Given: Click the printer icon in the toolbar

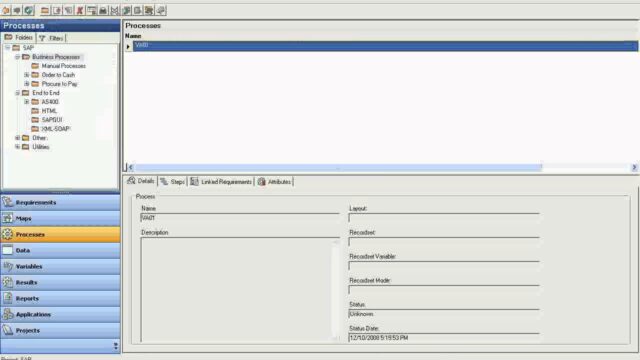Looking at the screenshot, I should (103, 10).
